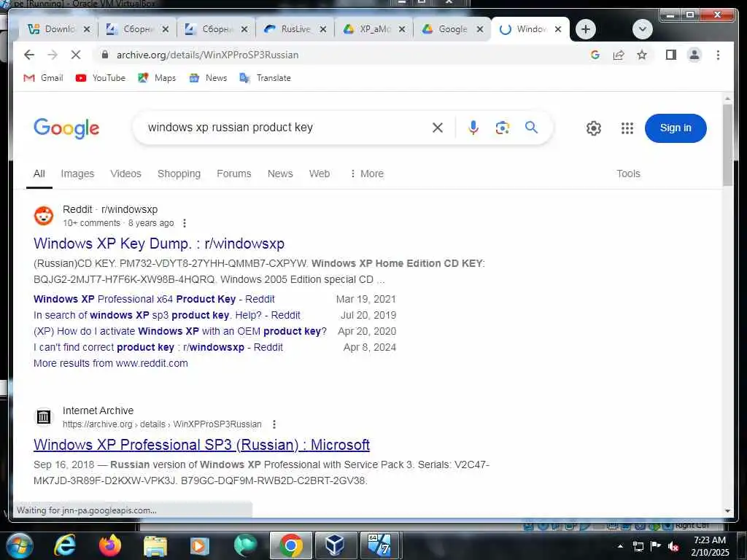Click the Sign in button
This screenshot has height=560, width=747.
point(676,128)
